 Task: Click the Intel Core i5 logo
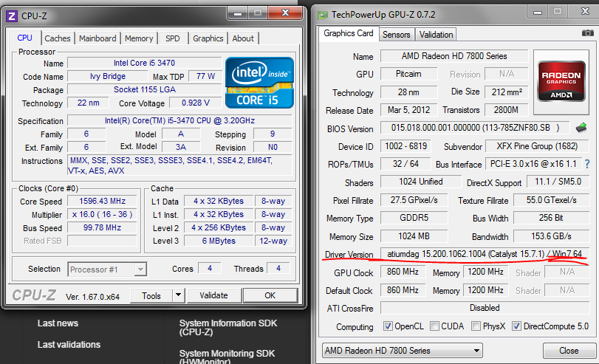(x=260, y=83)
